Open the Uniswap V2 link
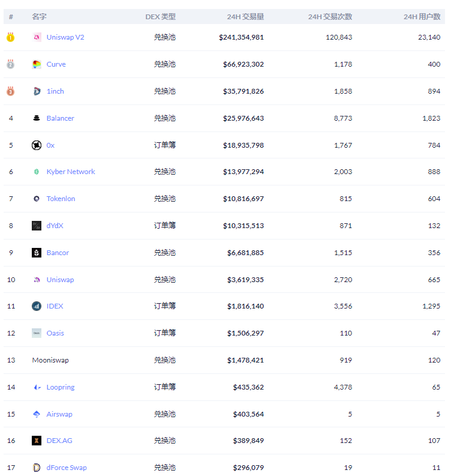This screenshot has width=451, height=476. click(x=65, y=37)
